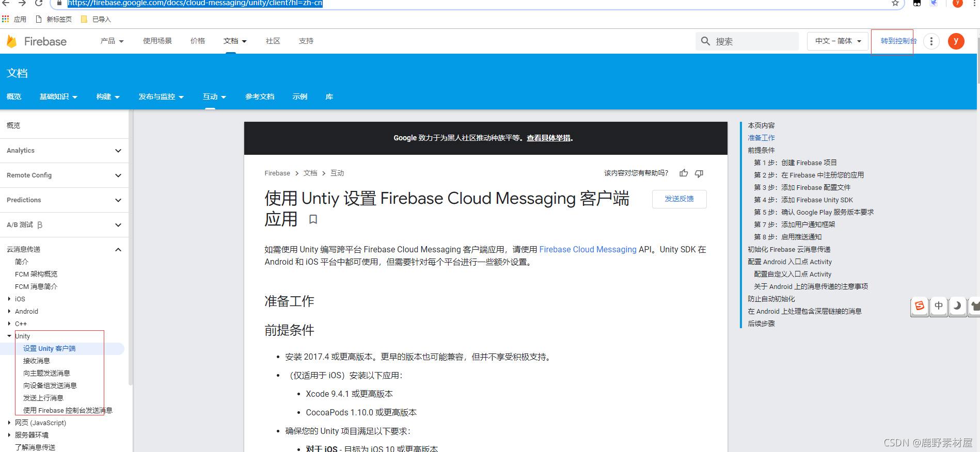The image size is (980, 452).
Task: Open 发送上行消息 in sidebar
Action: [x=43, y=398]
